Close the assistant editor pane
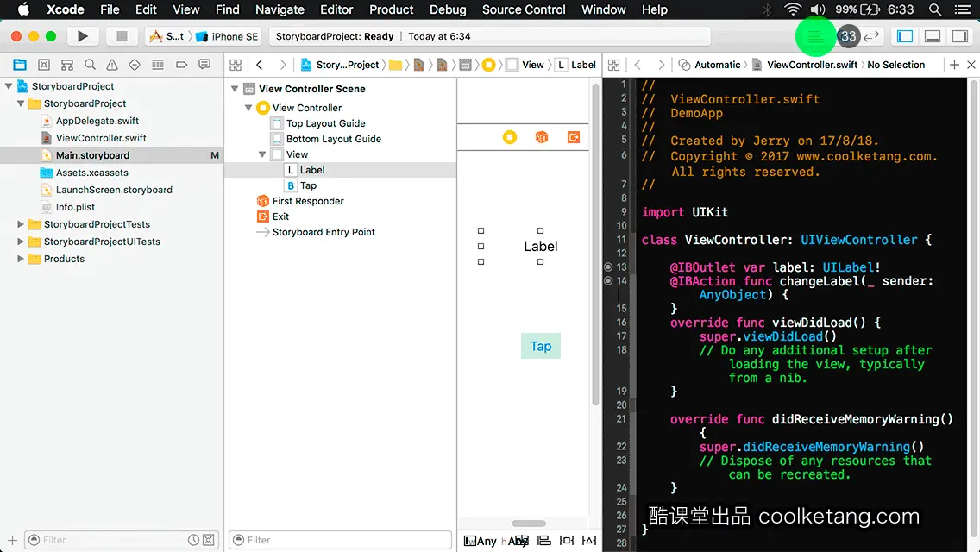980x552 pixels. (x=971, y=65)
